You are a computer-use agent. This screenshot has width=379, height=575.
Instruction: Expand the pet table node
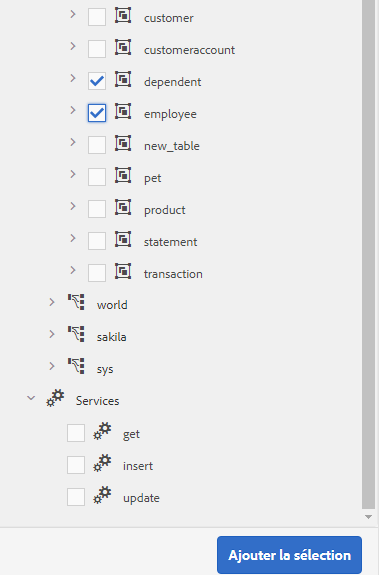[x=73, y=174]
